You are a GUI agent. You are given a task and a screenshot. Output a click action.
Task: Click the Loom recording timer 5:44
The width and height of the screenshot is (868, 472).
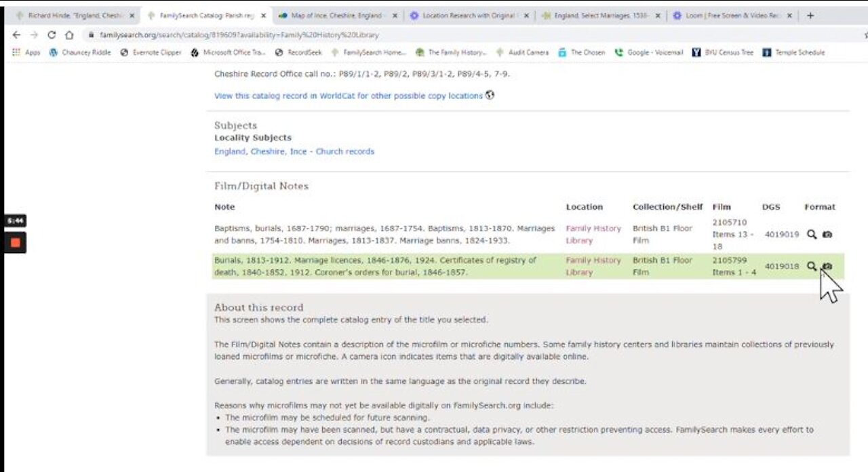pyautogui.click(x=15, y=221)
